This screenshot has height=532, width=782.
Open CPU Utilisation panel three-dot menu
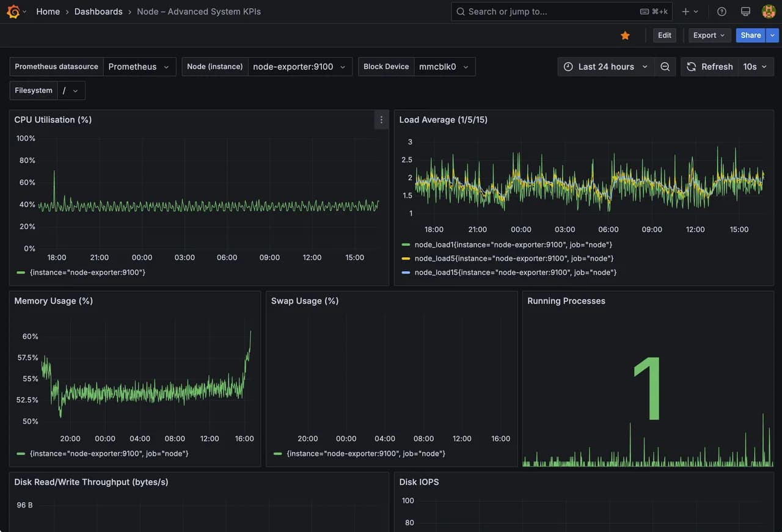tap(381, 120)
